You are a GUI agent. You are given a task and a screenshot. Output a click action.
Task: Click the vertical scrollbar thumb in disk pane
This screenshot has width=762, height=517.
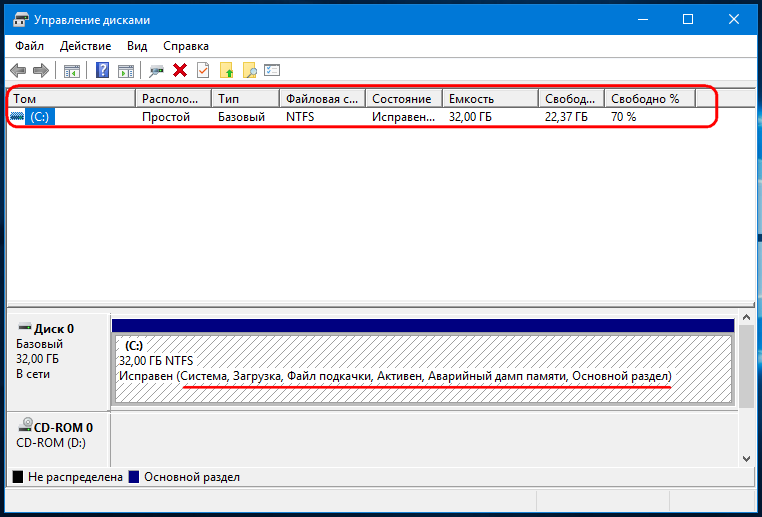pyautogui.click(x=746, y=366)
